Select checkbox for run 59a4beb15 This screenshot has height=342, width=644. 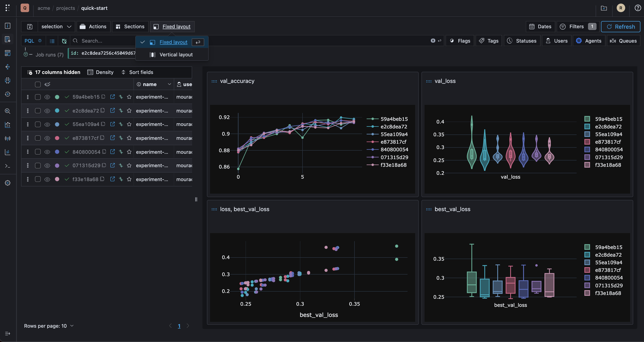click(x=38, y=97)
